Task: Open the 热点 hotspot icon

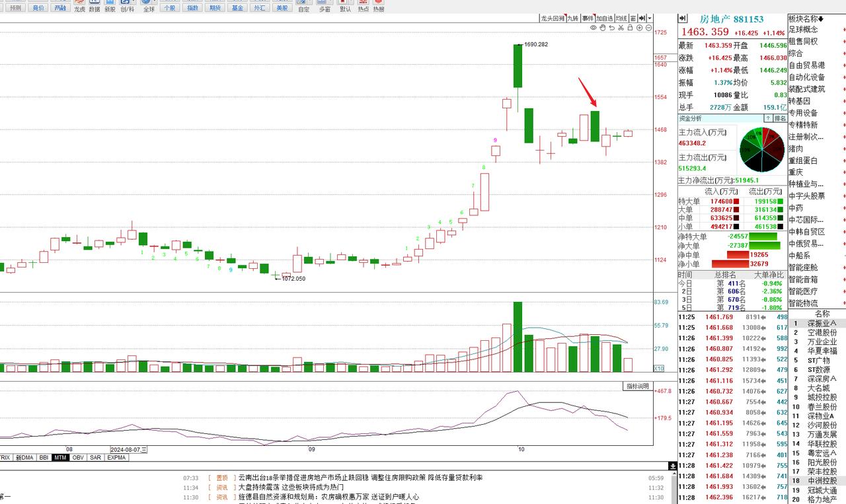Action: (x=364, y=6)
